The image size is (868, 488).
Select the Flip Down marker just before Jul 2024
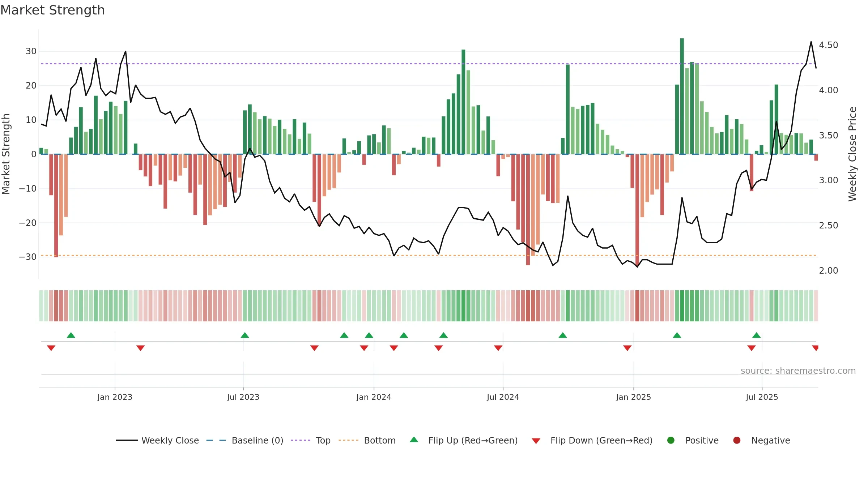point(498,348)
